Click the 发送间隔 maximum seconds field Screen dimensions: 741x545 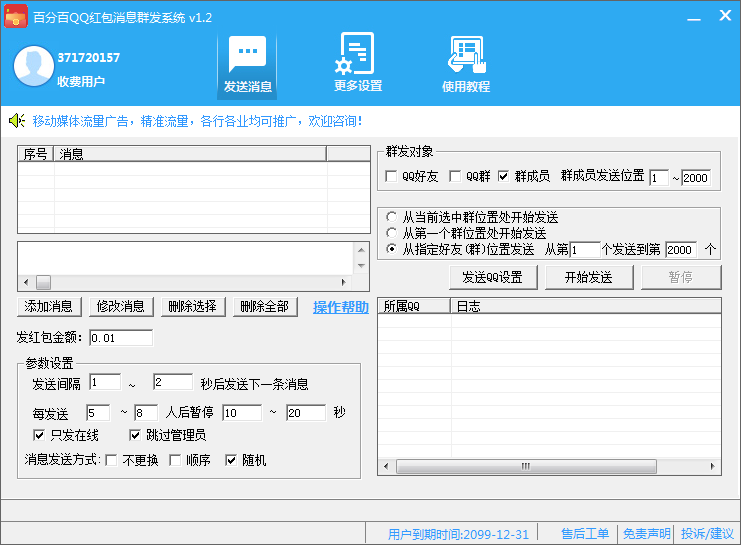pos(173,382)
